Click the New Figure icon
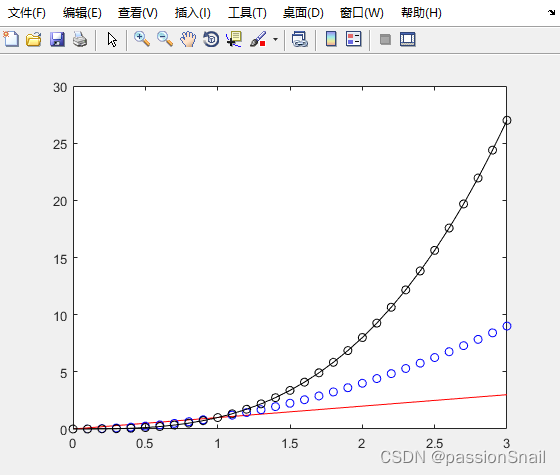The width and height of the screenshot is (560, 475). pyautogui.click(x=11, y=39)
